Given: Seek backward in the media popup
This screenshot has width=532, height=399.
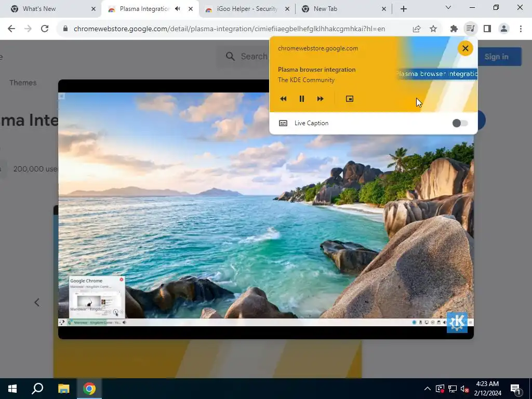Looking at the screenshot, I should [x=283, y=99].
